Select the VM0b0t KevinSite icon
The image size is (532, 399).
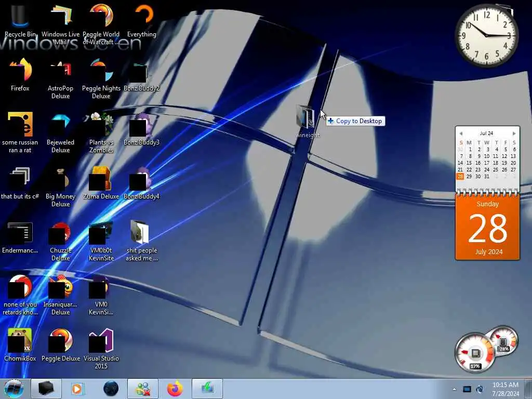click(101, 240)
